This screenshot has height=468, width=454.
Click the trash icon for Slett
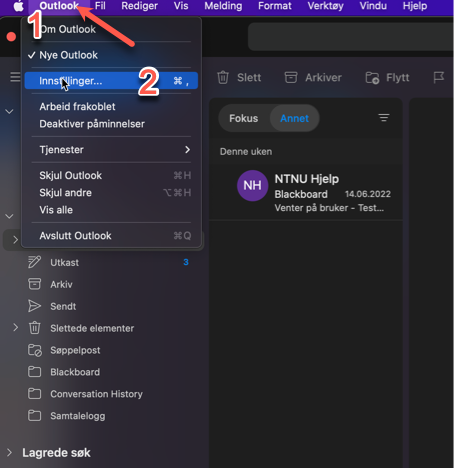click(223, 78)
